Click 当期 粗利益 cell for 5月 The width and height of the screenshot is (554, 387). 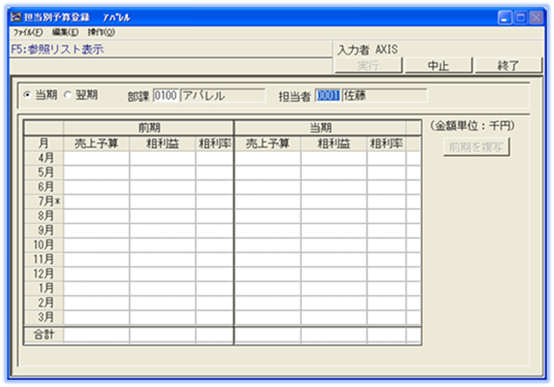tap(334, 172)
